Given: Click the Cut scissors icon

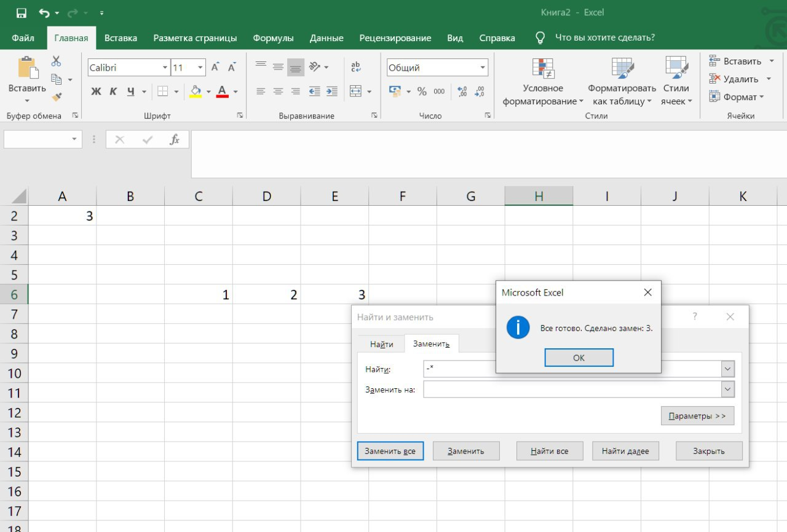Looking at the screenshot, I should pos(56,61).
